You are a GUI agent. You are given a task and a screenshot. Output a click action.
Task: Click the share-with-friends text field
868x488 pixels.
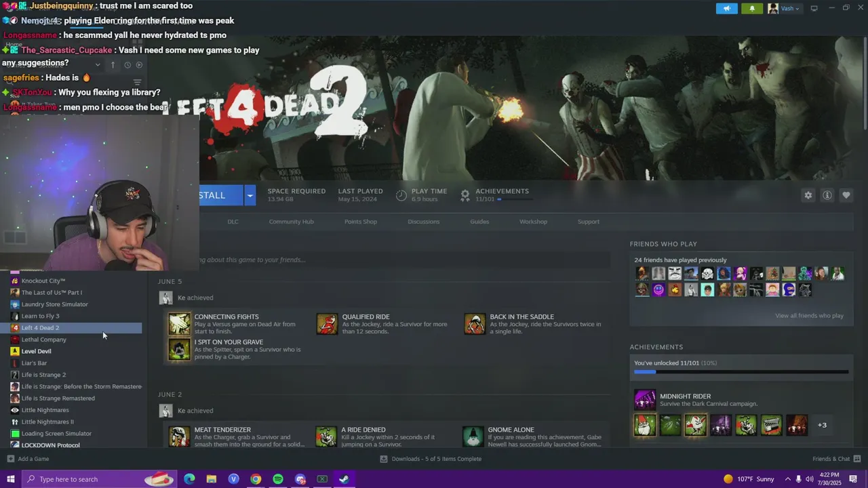[x=404, y=260]
